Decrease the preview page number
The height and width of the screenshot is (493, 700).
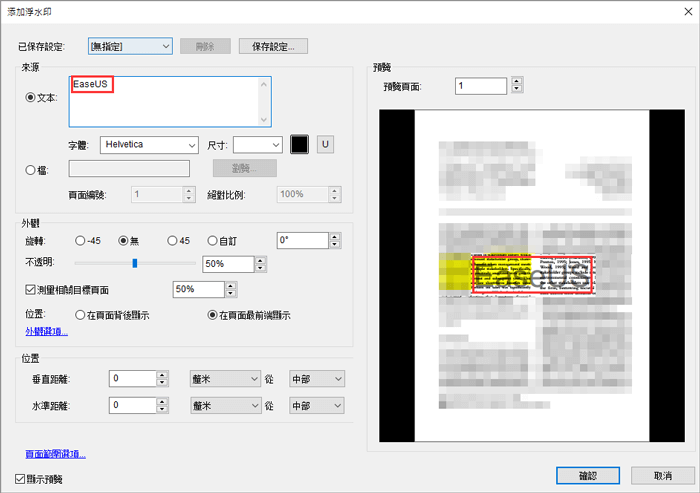pos(517,89)
